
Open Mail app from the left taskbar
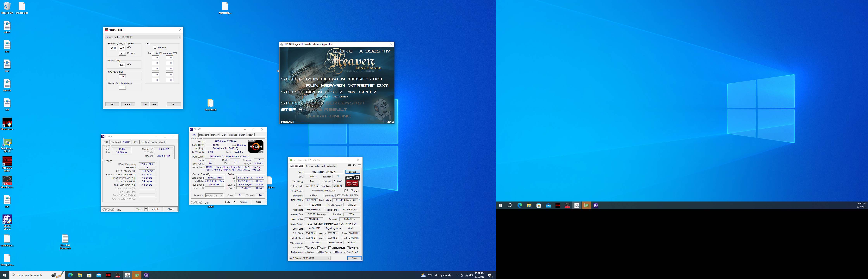99,275
